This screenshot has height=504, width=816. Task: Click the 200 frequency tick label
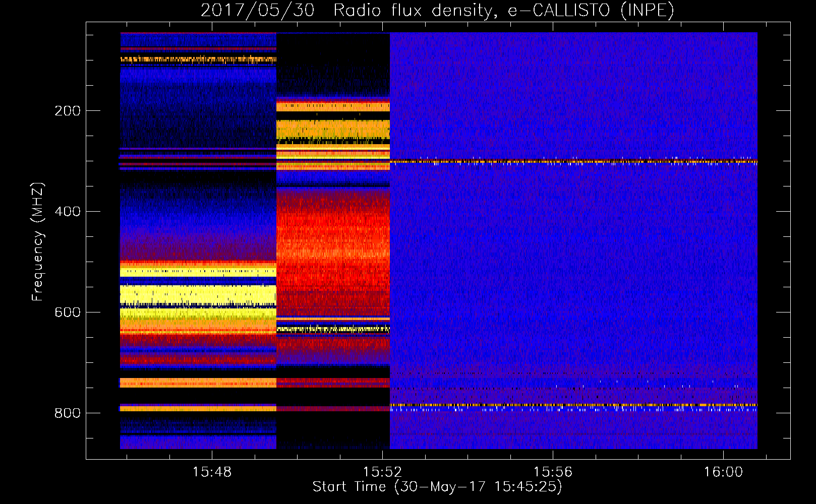pos(68,111)
